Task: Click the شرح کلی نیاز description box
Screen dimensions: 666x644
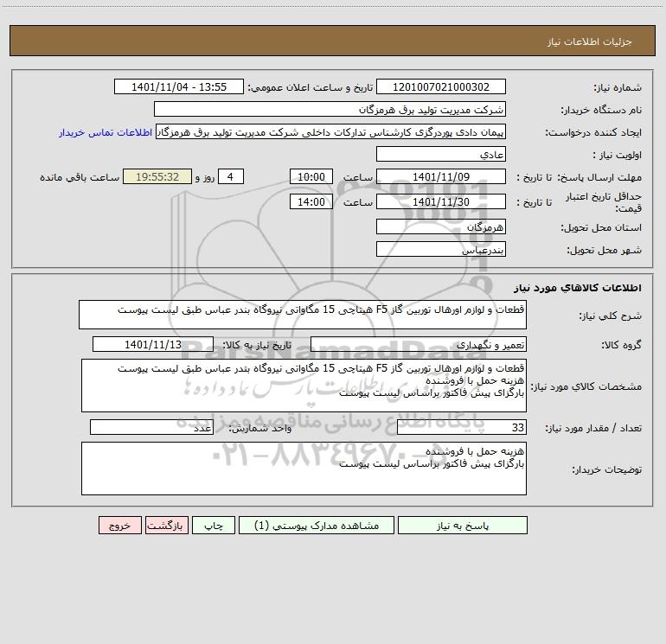Action: [303, 315]
